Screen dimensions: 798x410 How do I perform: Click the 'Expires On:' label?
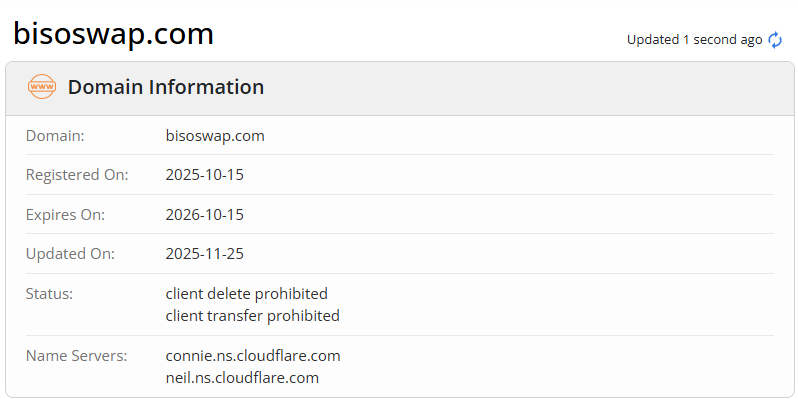(x=65, y=215)
